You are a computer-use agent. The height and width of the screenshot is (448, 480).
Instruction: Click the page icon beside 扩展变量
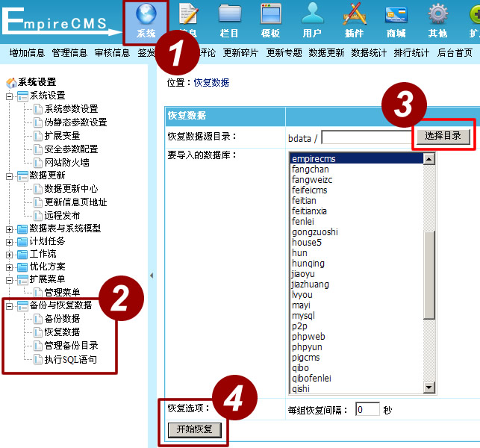point(38,136)
